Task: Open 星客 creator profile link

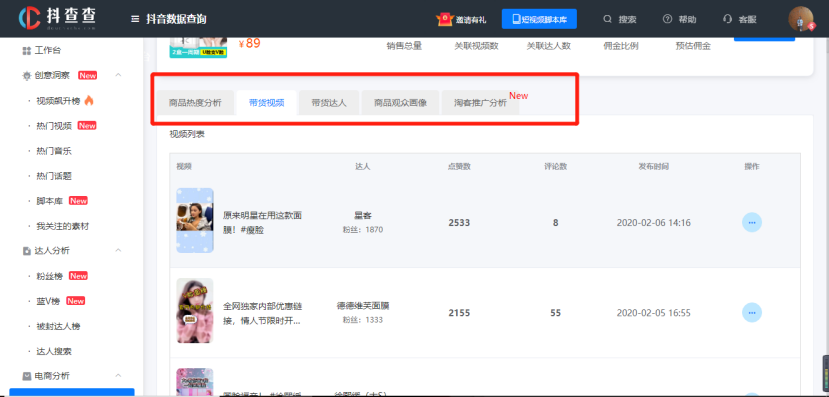Action: click(363, 216)
